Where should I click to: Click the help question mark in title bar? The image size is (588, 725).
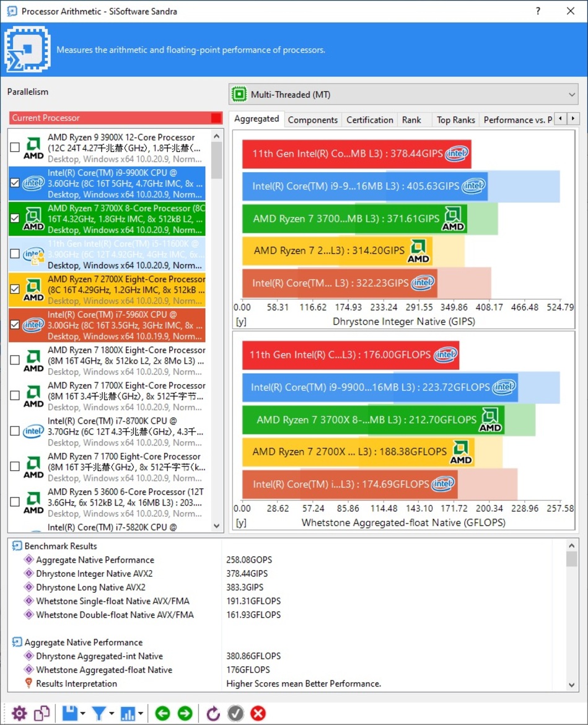click(x=538, y=11)
